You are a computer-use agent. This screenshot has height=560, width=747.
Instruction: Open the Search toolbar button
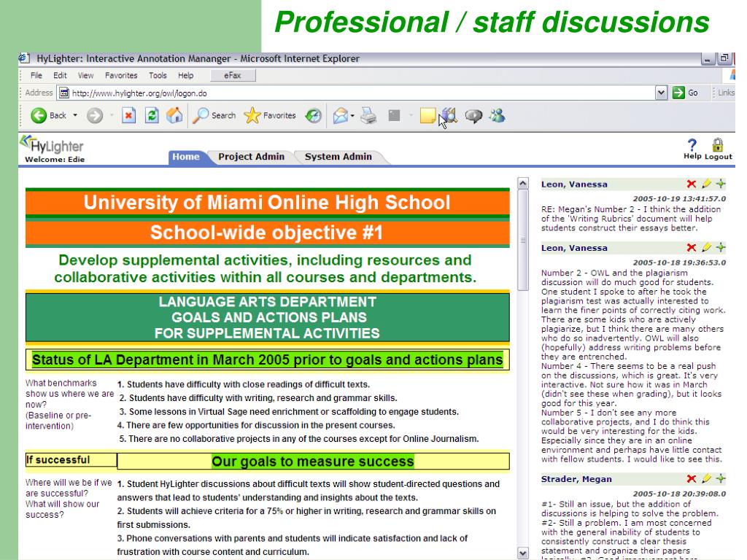click(214, 115)
